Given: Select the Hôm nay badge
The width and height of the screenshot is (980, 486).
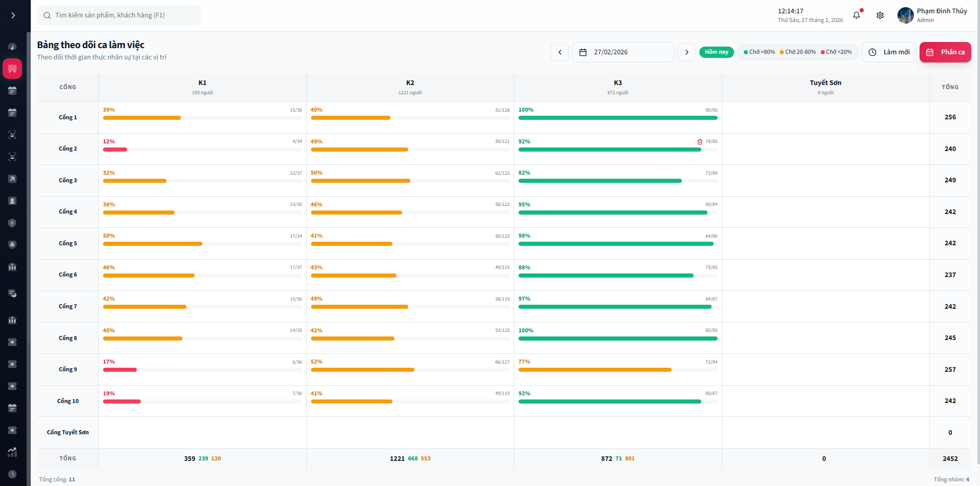Looking at the screenshot, I should (x=716, y=52).
